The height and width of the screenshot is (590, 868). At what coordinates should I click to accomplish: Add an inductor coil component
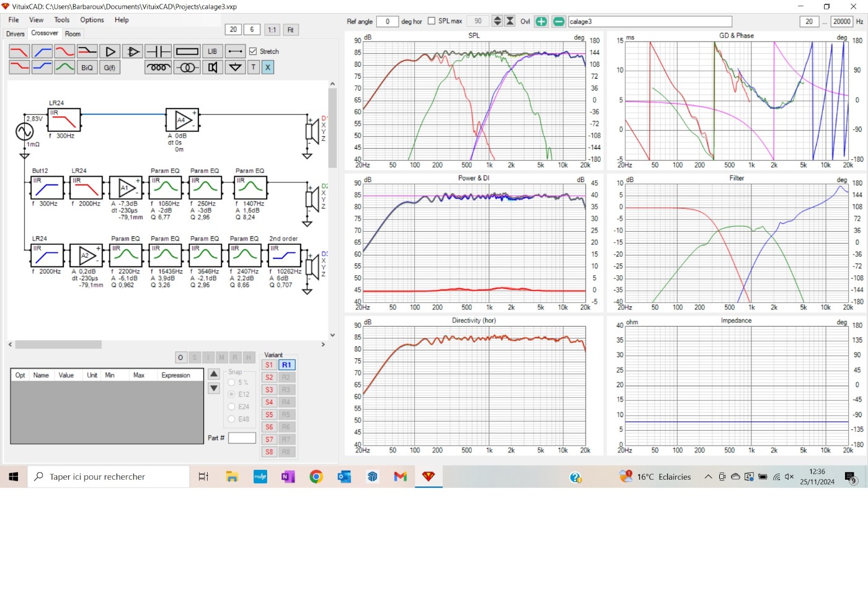[158, 68]
